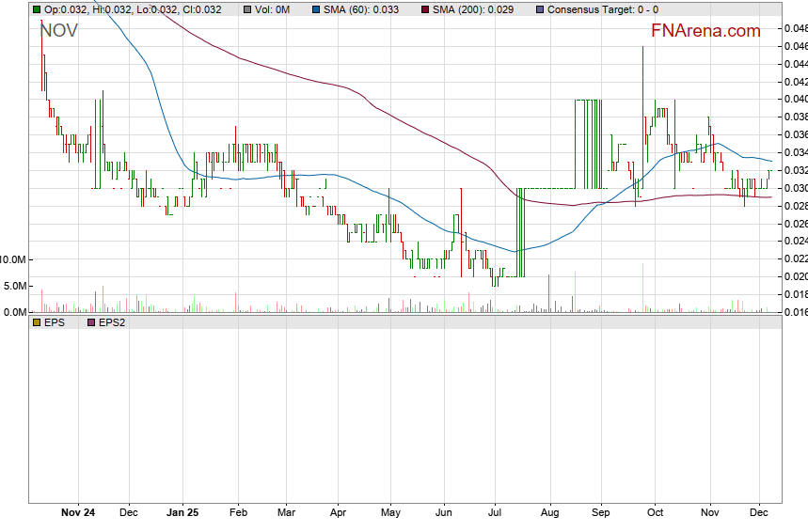Select the Consensus Target: 0 - 0 label
Viewport: 808px width, 532px height.
tap(602, 9)
